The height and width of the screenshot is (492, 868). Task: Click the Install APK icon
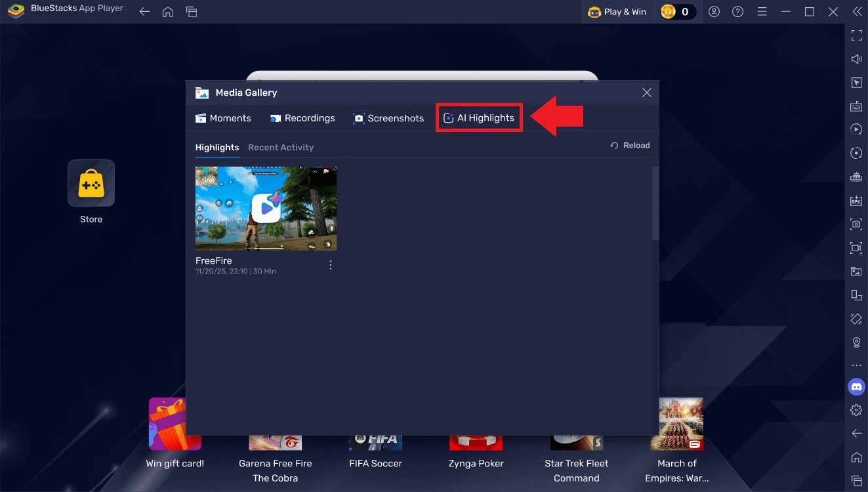click(x=856, y=201)
